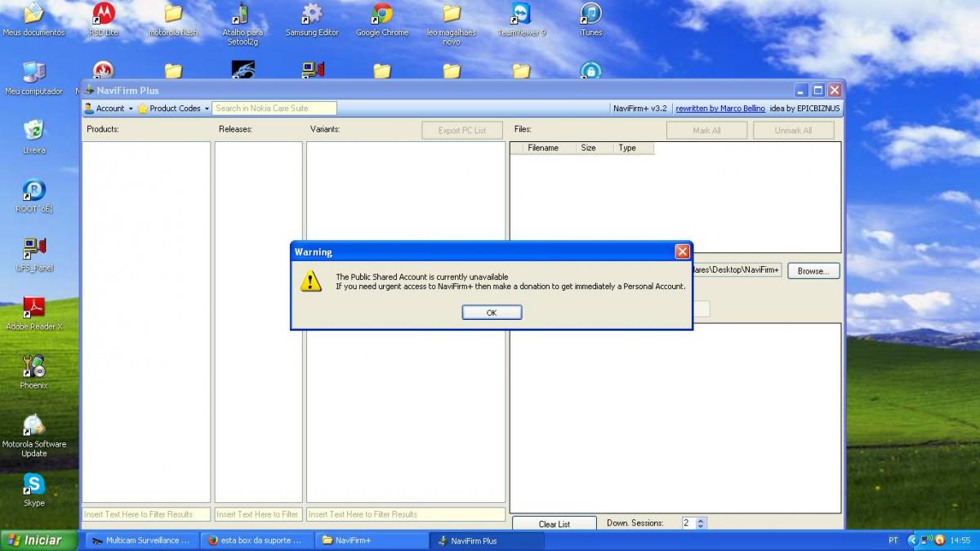Click OK in the Warning dialog
Viewport: 980px width, 551px height.
click(492, 313)
